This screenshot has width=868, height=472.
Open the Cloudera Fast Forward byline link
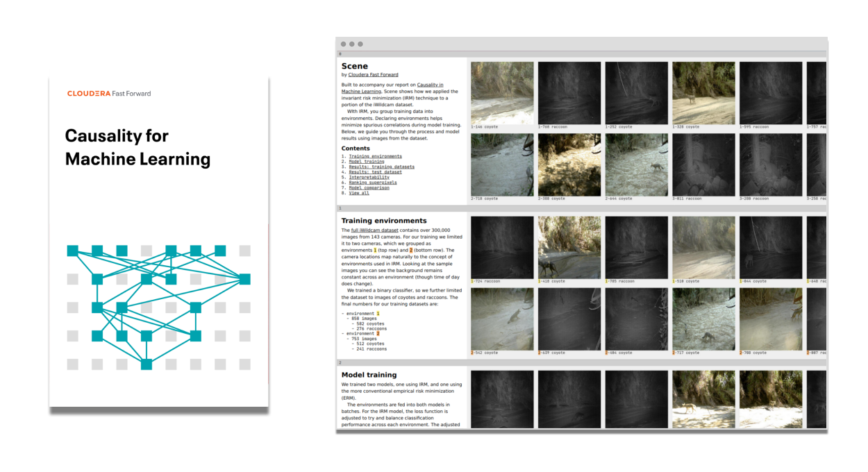tap(374, 75)
